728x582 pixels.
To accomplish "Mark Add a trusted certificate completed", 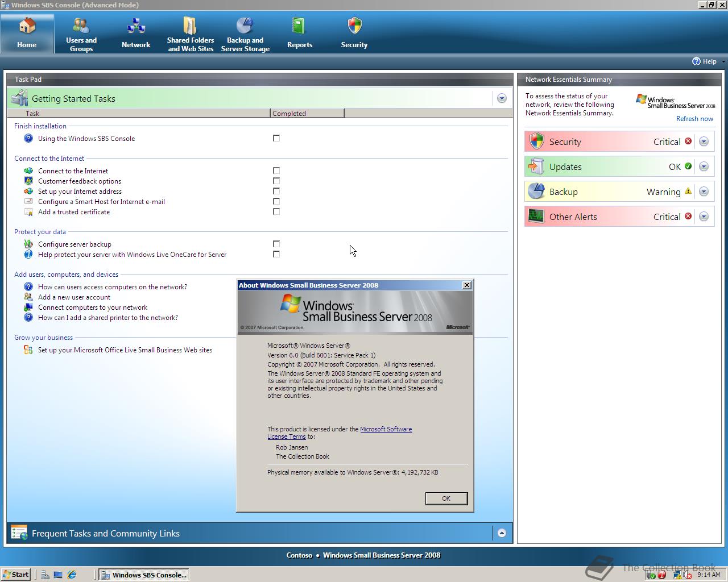I will pyautogui.click(x=276, y=211).
